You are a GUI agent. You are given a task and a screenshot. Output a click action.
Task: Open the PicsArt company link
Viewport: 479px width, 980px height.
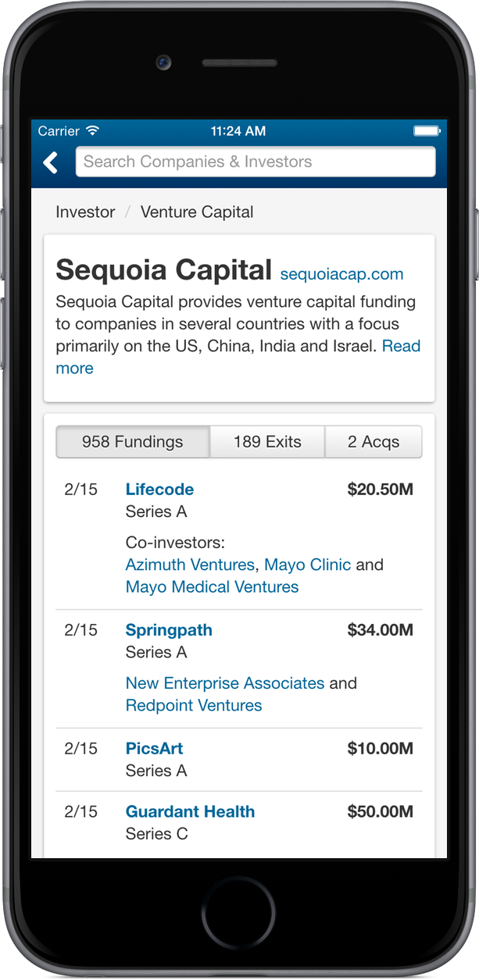pos(154,748)
